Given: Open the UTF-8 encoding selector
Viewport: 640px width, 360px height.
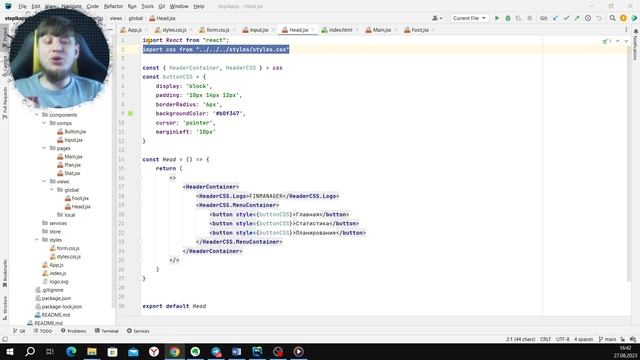Looking at the screenshot, I should [x=562, y=339].
